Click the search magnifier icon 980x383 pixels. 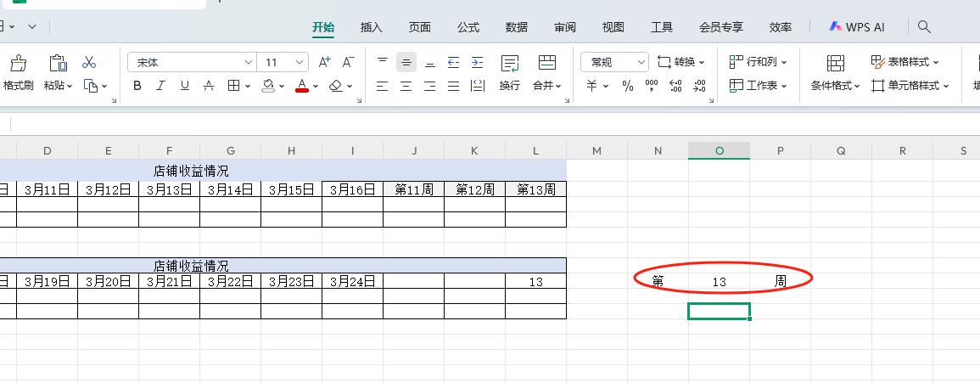coord(924,27)
